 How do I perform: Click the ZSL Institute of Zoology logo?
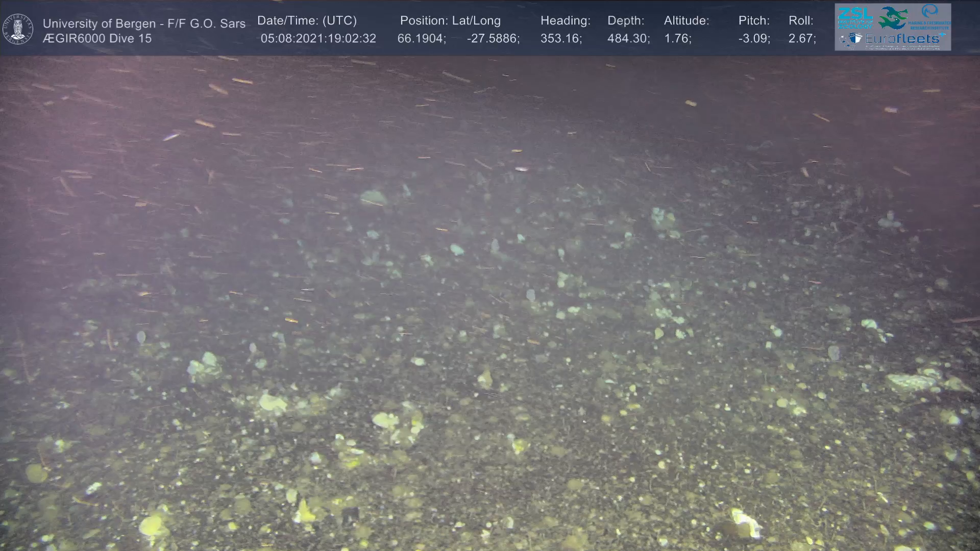855,18
